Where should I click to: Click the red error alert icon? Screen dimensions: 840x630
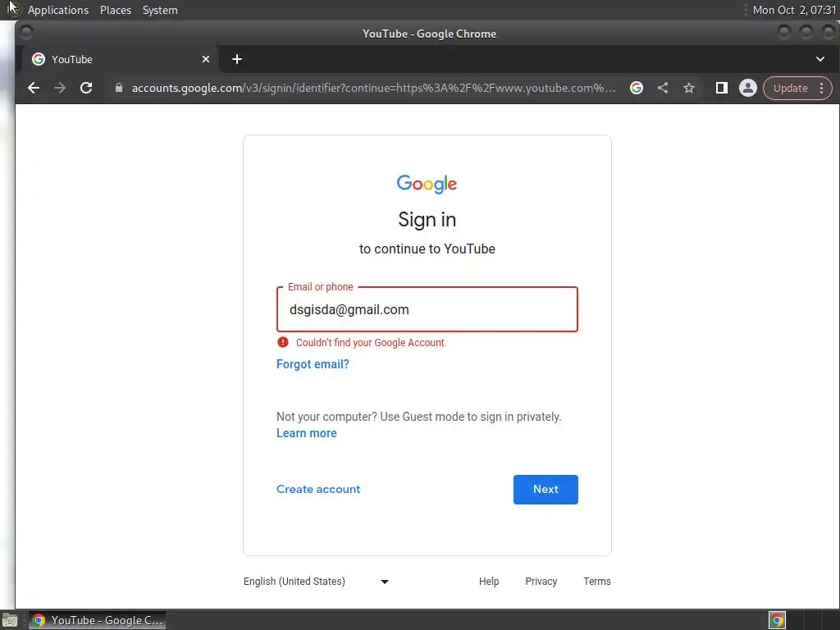[x=283, y=342]
